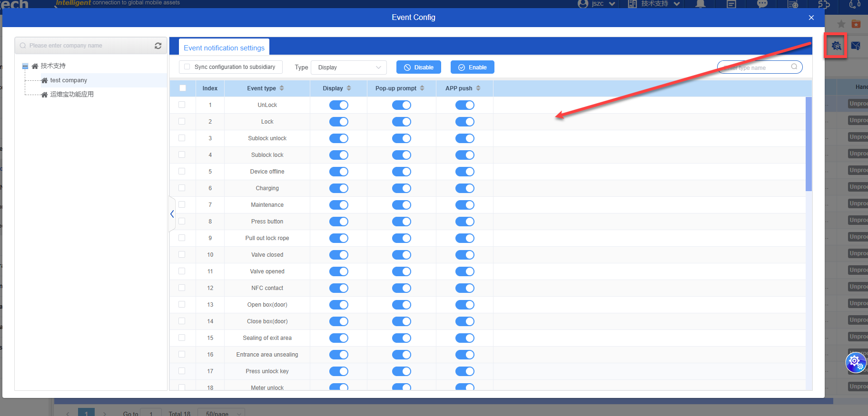Click the notification bell icon
The height and width of the screenshot is (416, 868).
(x=700, y=4)
